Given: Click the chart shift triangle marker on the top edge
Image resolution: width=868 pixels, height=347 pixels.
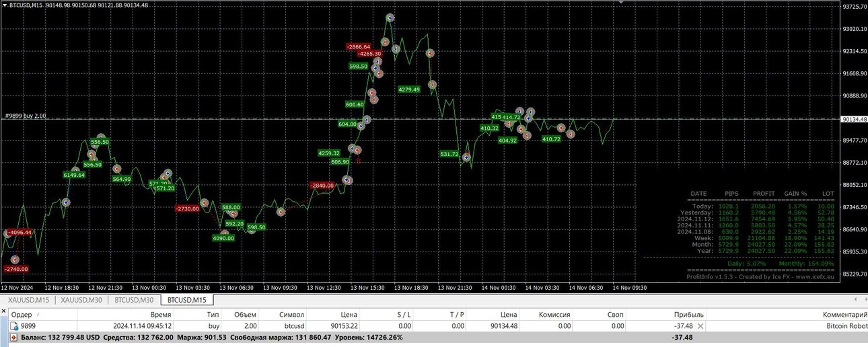Looking at the screenshot, I should (620, 3).
